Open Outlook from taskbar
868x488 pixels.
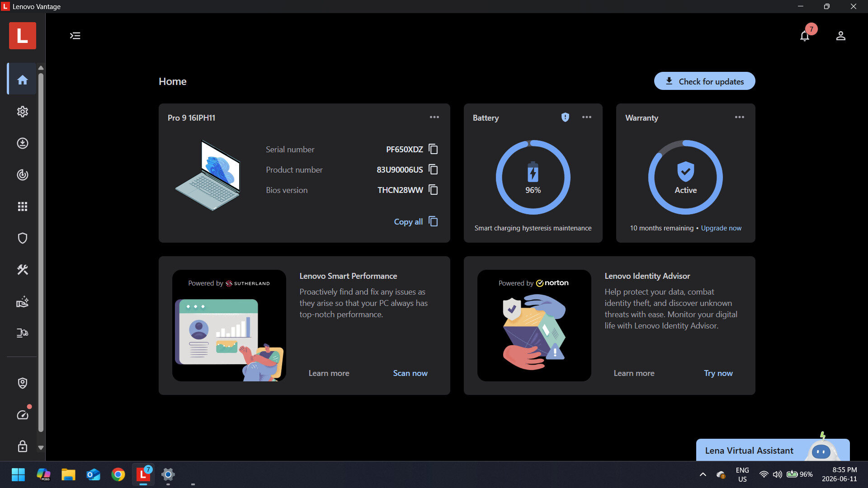coord(93,474)
